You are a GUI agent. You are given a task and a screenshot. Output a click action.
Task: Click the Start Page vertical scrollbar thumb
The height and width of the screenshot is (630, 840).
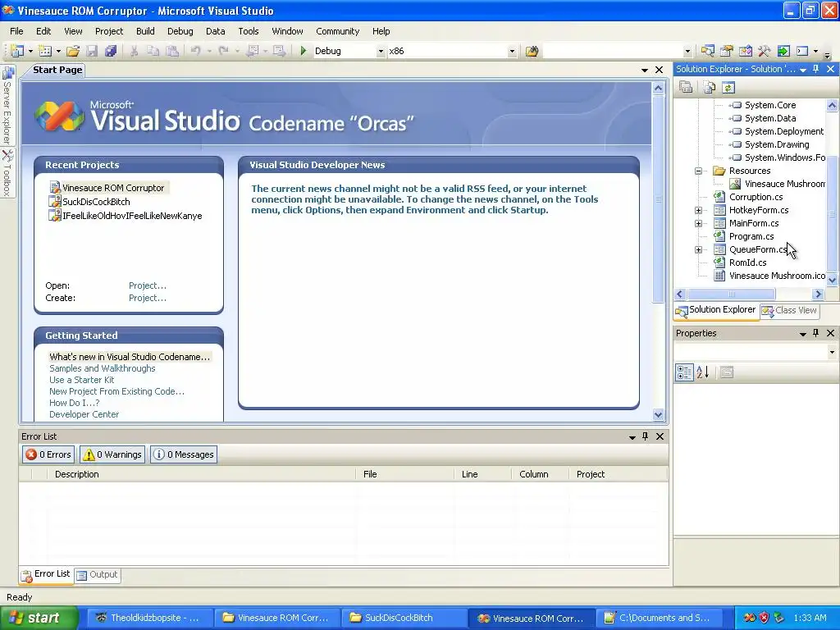(659, 199)
